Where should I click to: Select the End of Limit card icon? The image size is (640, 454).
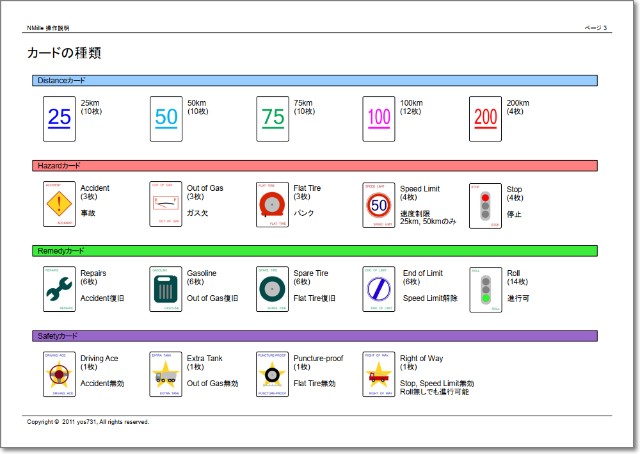379,289
